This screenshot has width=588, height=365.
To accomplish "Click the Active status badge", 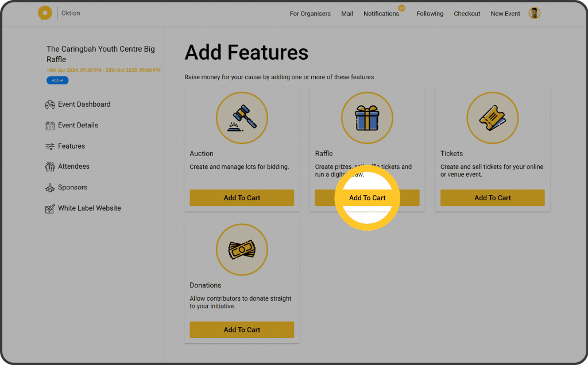I will pyautogui.click(x=57, y=80).
